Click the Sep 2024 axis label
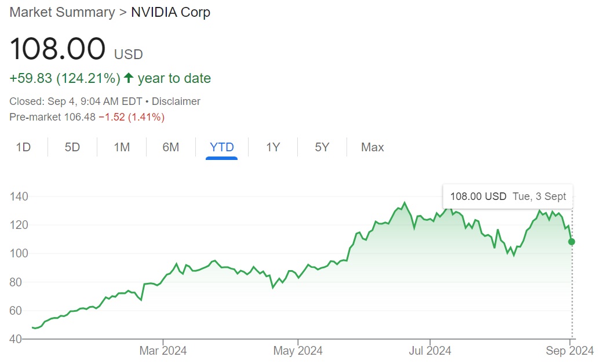Image resolution: width=598 pixels, height=364 pixels. [570, 351]
